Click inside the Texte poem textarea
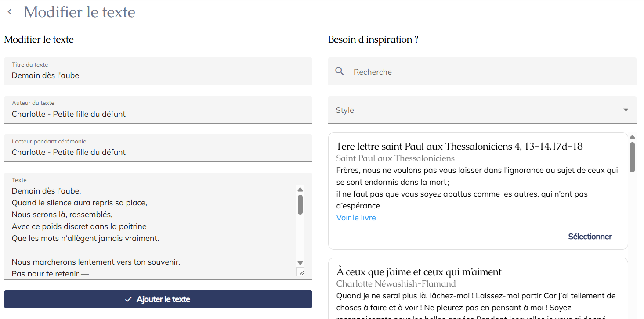Image resolution: width=644 pixels, height=319 pixels. [x=149, y=226]
